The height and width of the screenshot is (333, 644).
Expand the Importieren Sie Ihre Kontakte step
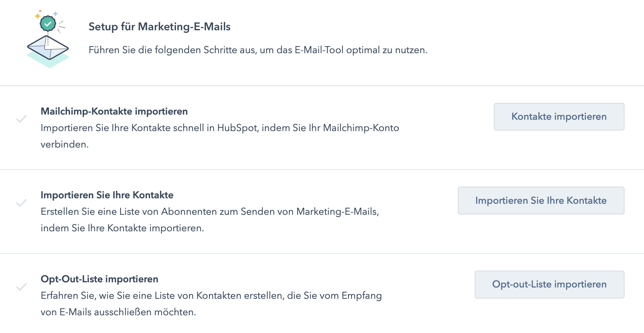[x=107, y=195]
